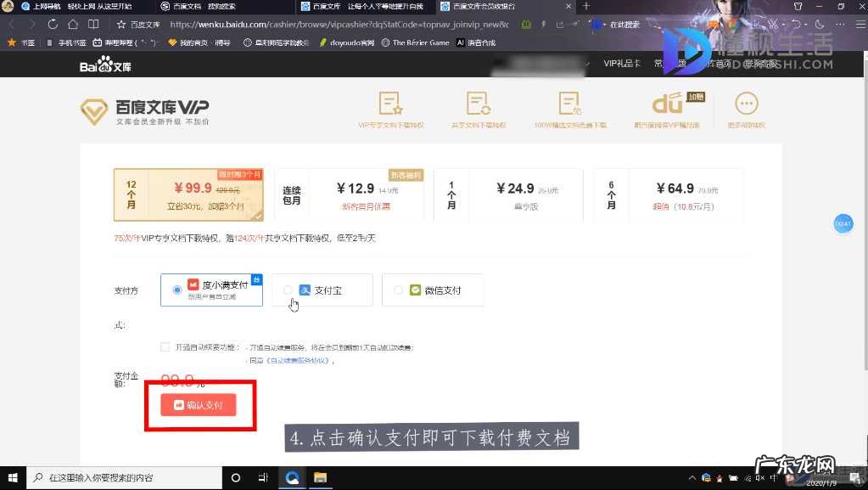
Task: Click the 手机书签 bookmark bar item
Action: [x=70, y=42]
